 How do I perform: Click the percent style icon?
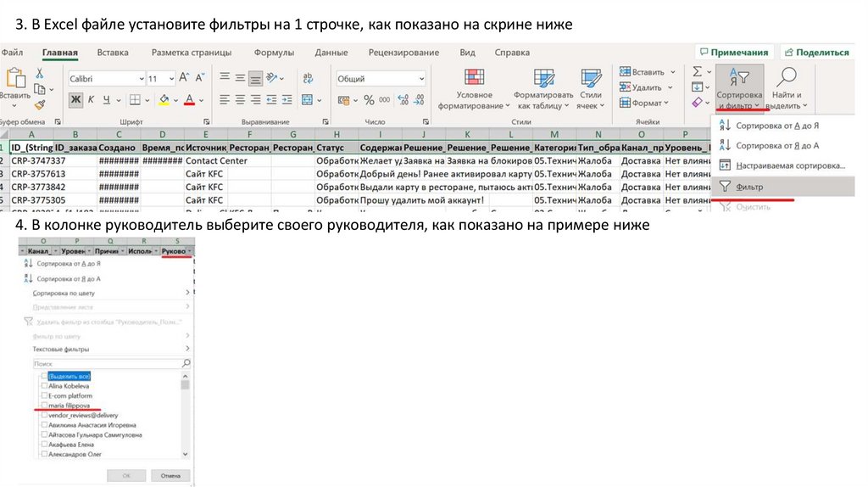tap(370, 100)
